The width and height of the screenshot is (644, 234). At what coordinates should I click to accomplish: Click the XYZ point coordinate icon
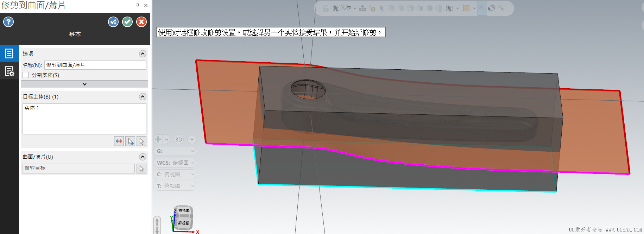pyautogui.click(x=362, y=8)
